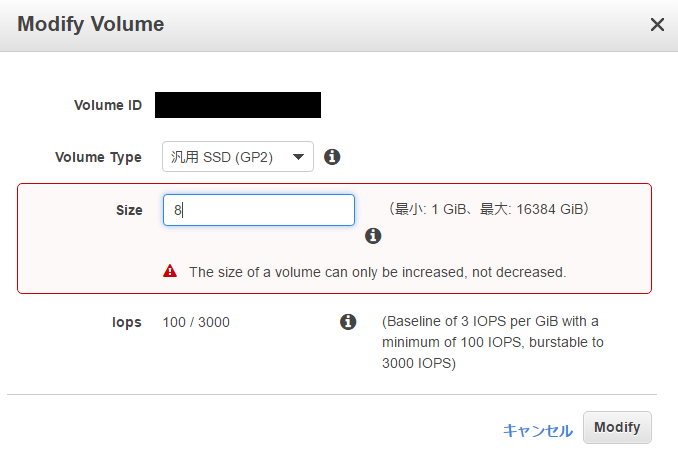Click the 100 / 3000 Iops value
The image size is (678, 455).
click(x=196, y=322)
